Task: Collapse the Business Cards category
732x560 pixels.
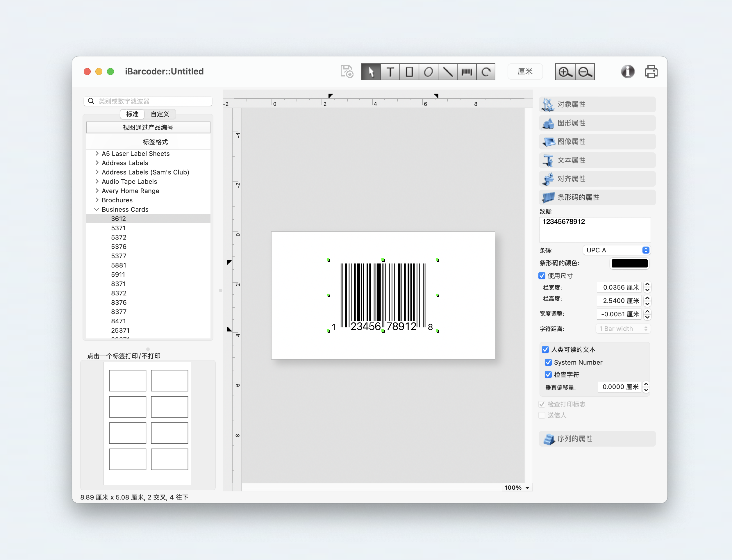Action: (x=97, y=209)
